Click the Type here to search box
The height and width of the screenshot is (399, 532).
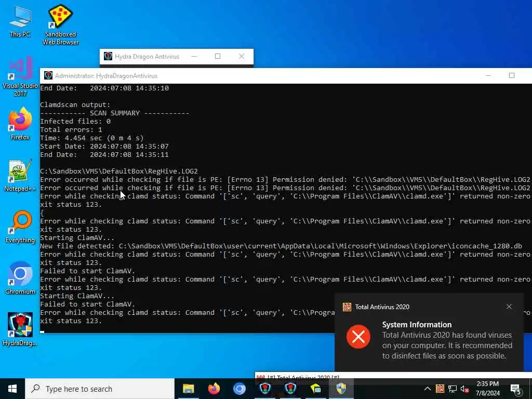[100, 389]
